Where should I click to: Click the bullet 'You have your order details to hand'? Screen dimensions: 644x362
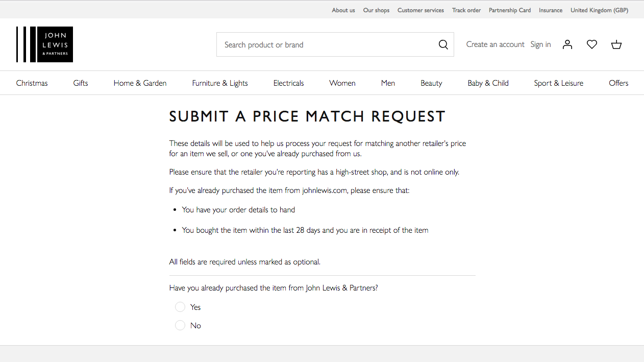pyautogui.click(x=238, y=210)
